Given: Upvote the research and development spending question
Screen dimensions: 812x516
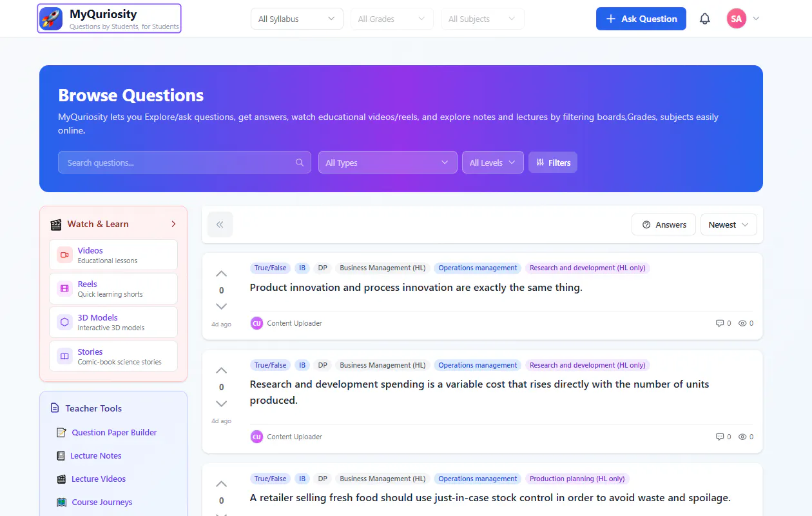Looking at the screenshot, I should 221,370.
